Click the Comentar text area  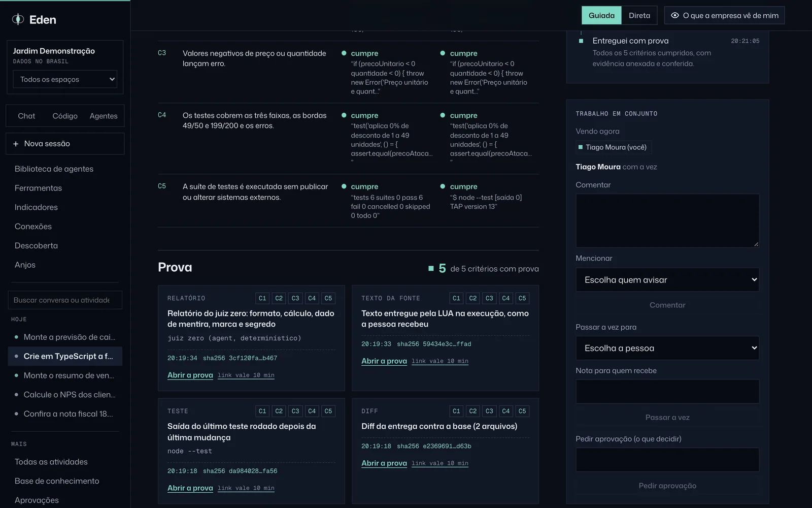pyautogui.click(x=667, y=220)
